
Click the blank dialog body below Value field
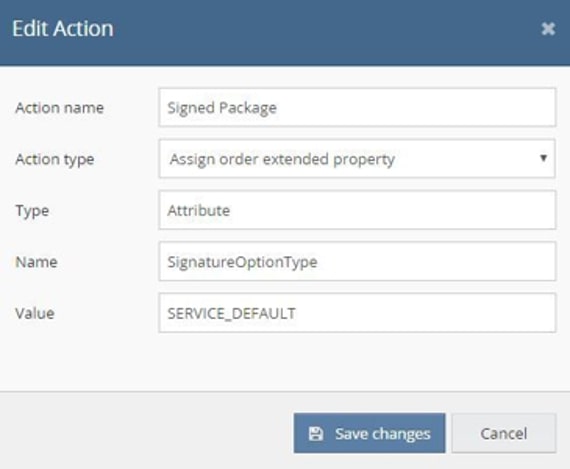(x=284, y=362)
